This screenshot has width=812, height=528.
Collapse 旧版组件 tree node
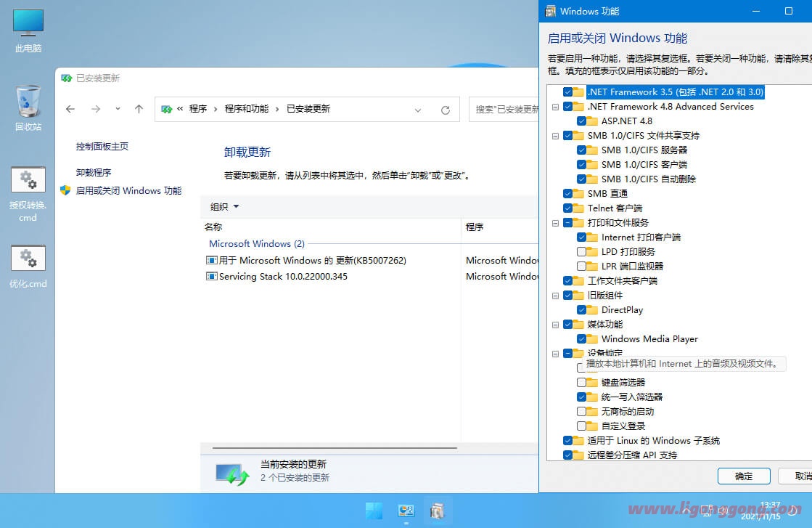tap(555, 296)
